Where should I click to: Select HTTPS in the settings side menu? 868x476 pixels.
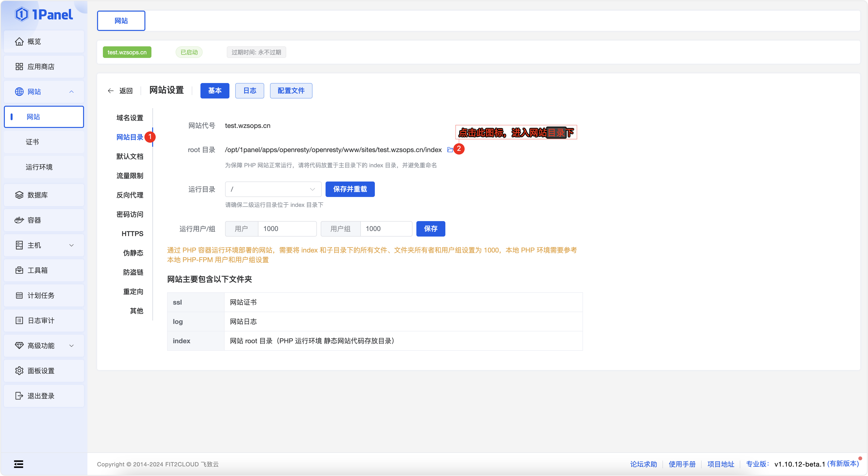click(132, 234)
